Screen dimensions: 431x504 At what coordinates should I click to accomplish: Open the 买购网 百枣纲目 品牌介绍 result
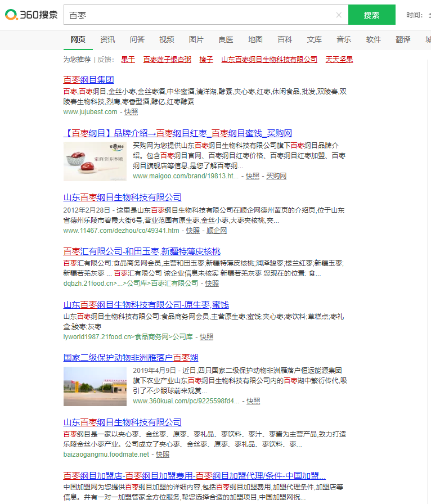pos(178,133)
